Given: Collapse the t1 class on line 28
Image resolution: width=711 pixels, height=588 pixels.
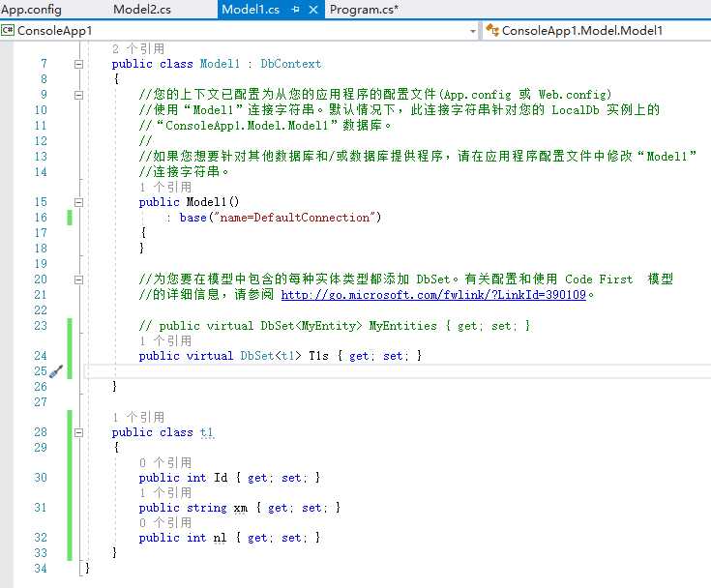Looking at the screenshot, I should point(78,432).
